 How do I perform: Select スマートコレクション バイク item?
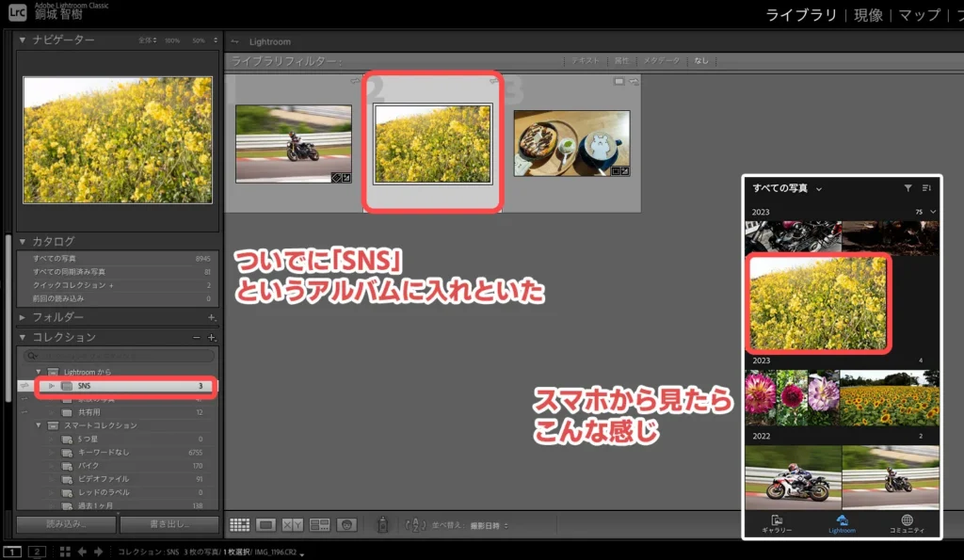coord(89,465)
